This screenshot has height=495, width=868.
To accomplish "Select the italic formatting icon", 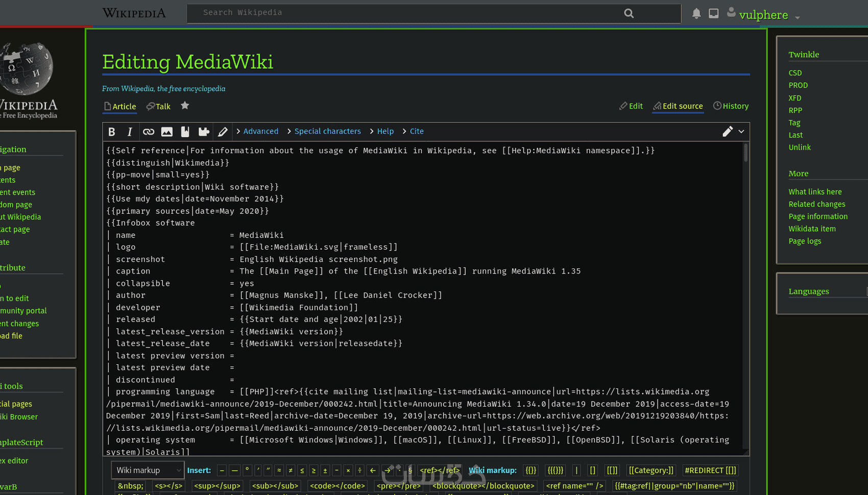I will tap(130, 131).
